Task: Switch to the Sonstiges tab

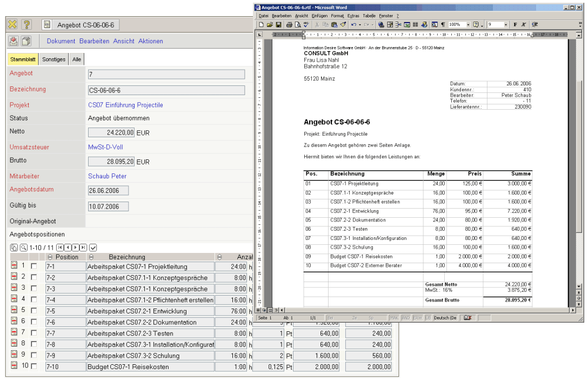Action: (x=54, y=59)
